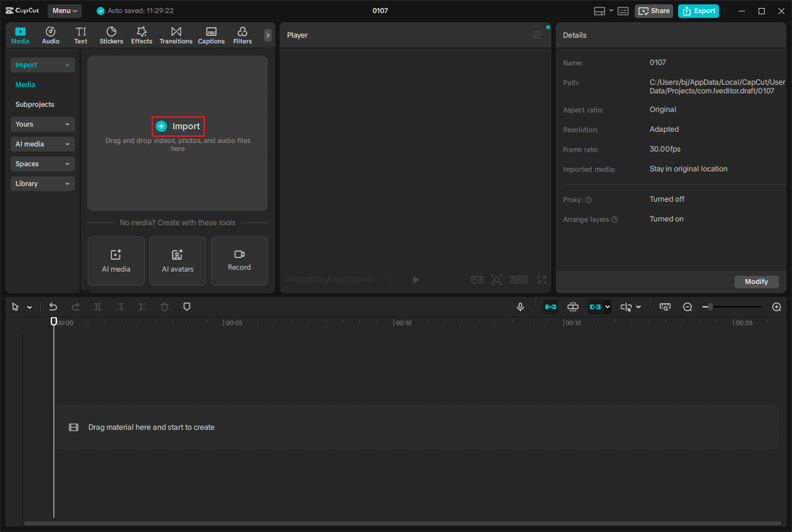Collapse the Import section
The image size is (792, 532).
(x=42, y=64)
